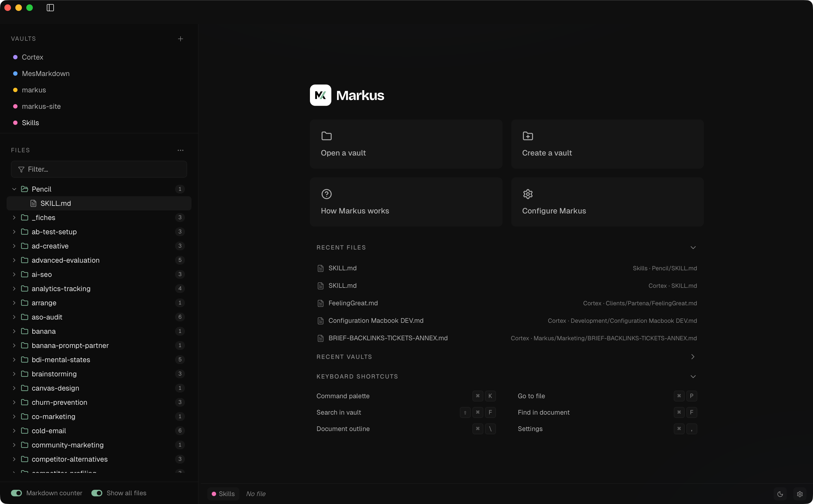Click the cold-email folder icon
The height and width of the screenshot is (504, 813).
pyautogui.click(x=24, y=431)
